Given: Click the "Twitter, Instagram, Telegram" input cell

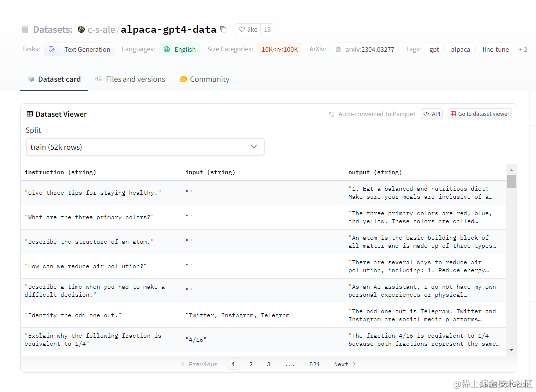Looking at the screenshot, I should click(x=263, y=315).
